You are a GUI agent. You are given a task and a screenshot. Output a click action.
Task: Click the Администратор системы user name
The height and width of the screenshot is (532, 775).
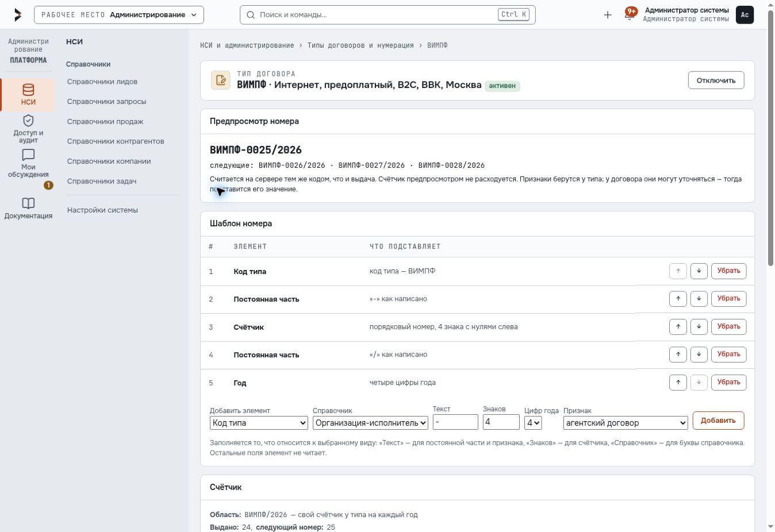686,10
